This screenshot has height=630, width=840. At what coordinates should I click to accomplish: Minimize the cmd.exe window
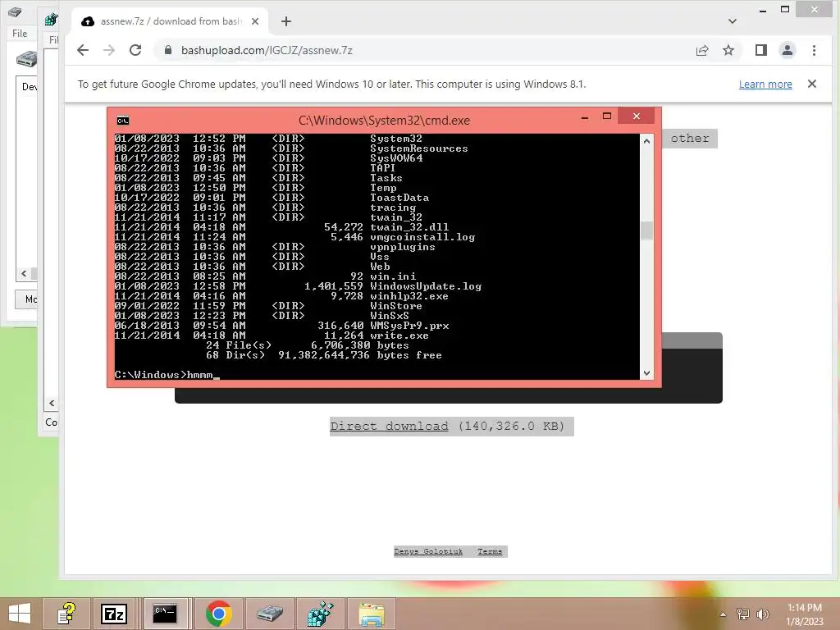pyautogui.click(x=585, y=116)
